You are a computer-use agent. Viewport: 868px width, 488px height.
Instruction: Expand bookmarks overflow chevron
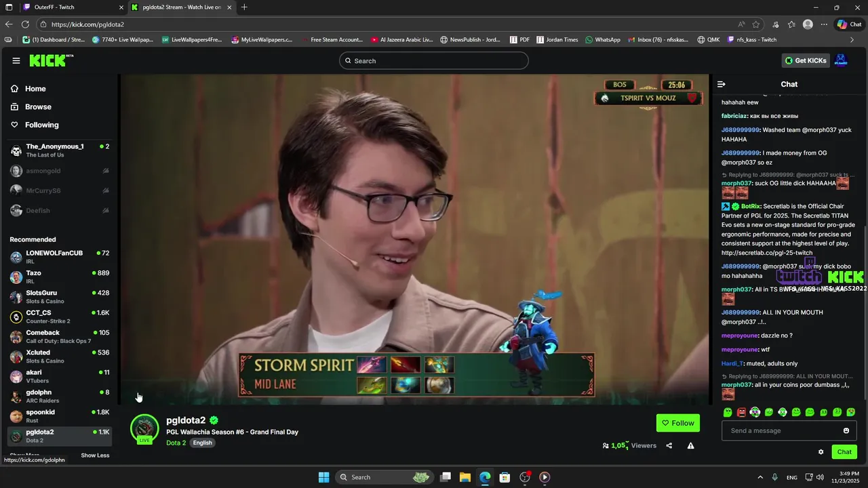852,40
